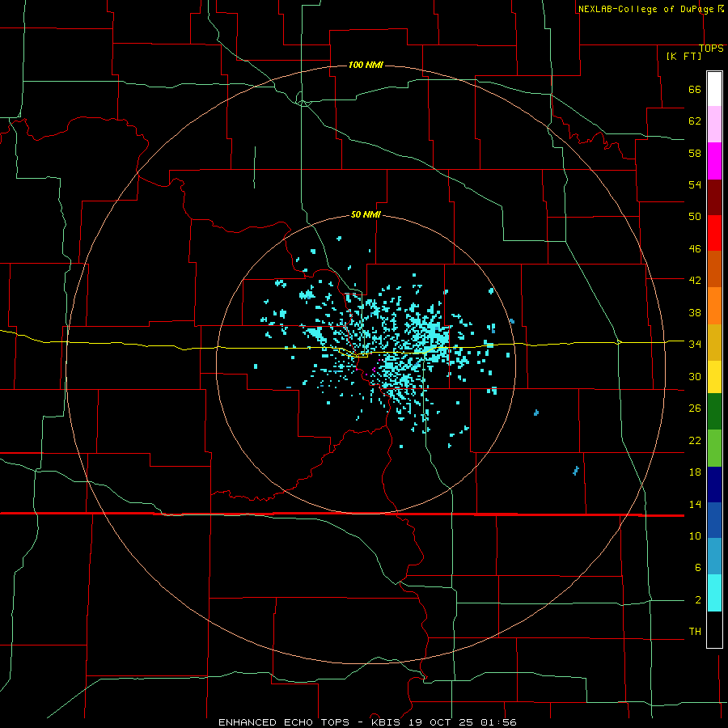The image size is (728, 728).
Task: Click the "TOPS" legend title
Action: click(711, 49)
